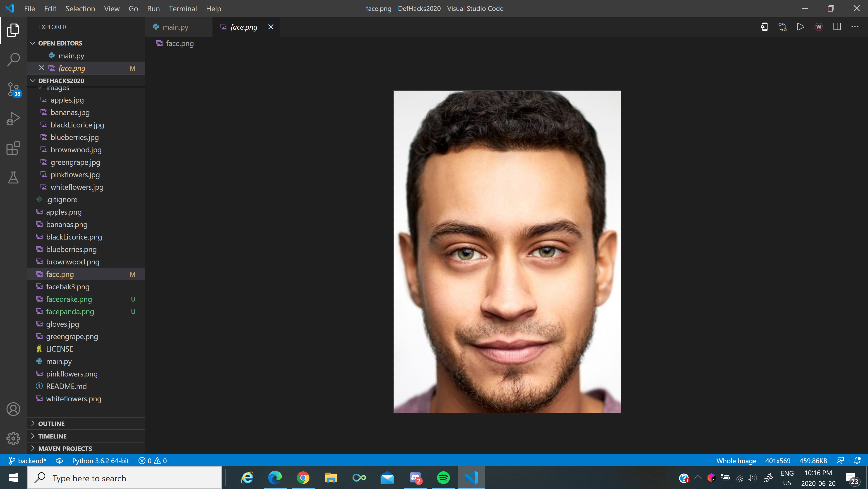
Task: Click the Run play icon in editor toolbar
Action: (800, 27)
